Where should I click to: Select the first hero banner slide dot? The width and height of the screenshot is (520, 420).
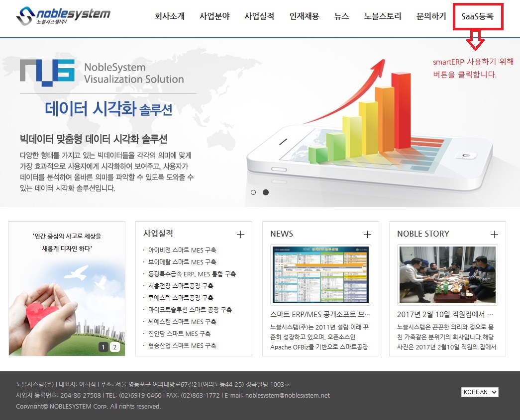pyautogui.click(x=253, y=192)
